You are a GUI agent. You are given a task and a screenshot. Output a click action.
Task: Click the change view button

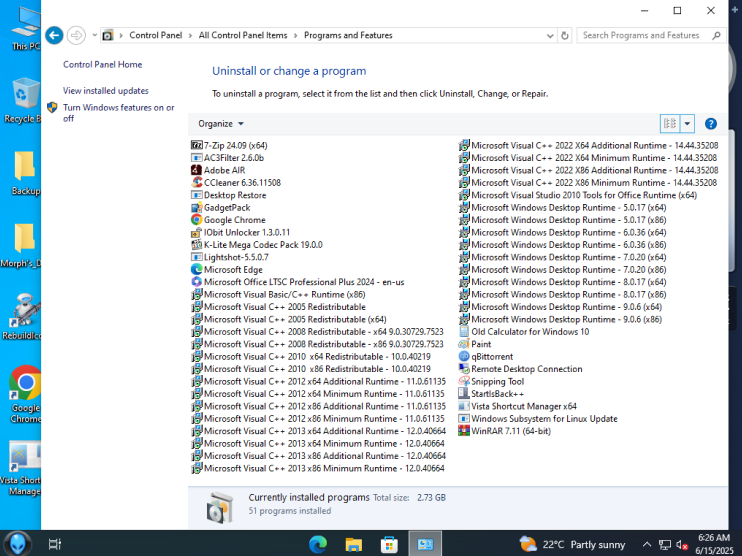670,124
